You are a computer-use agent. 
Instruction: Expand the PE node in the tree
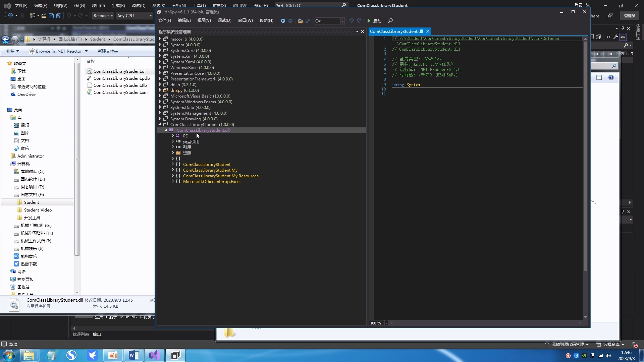coord(173,136)
